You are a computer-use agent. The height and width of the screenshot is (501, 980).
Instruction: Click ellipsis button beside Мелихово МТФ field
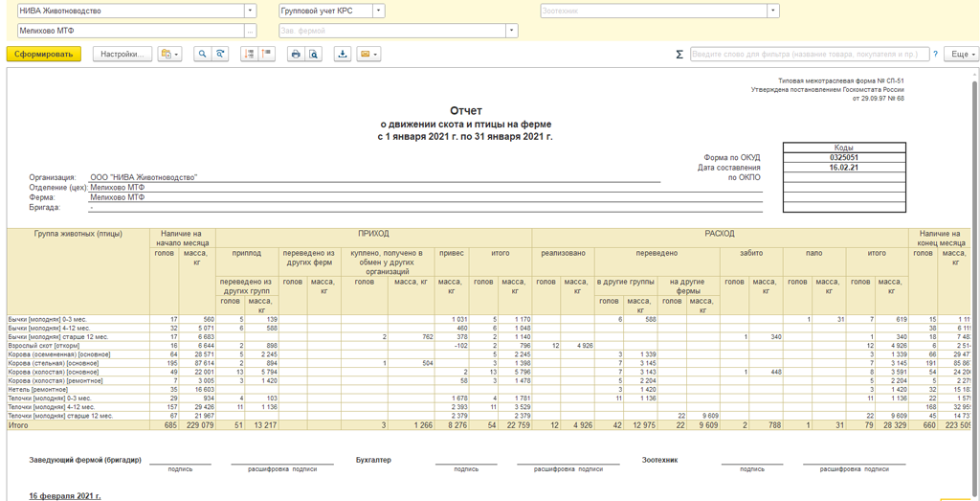[x=251, y=31]
